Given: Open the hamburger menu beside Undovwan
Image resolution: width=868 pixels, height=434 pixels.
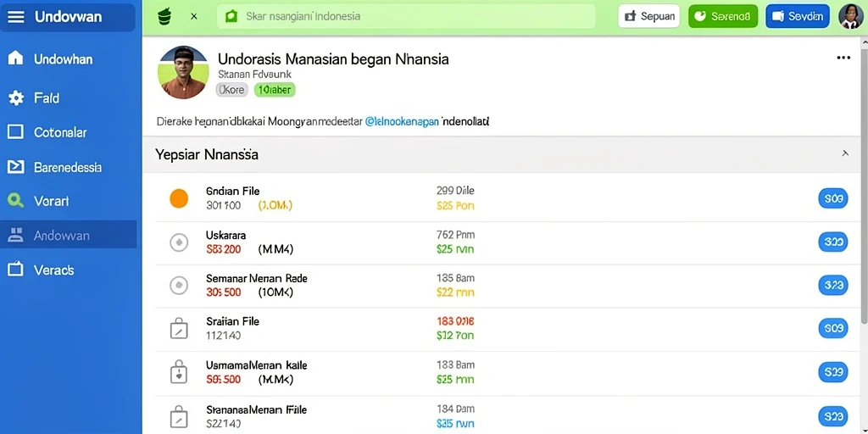Looking at the screenshot, I should (16, 17).
